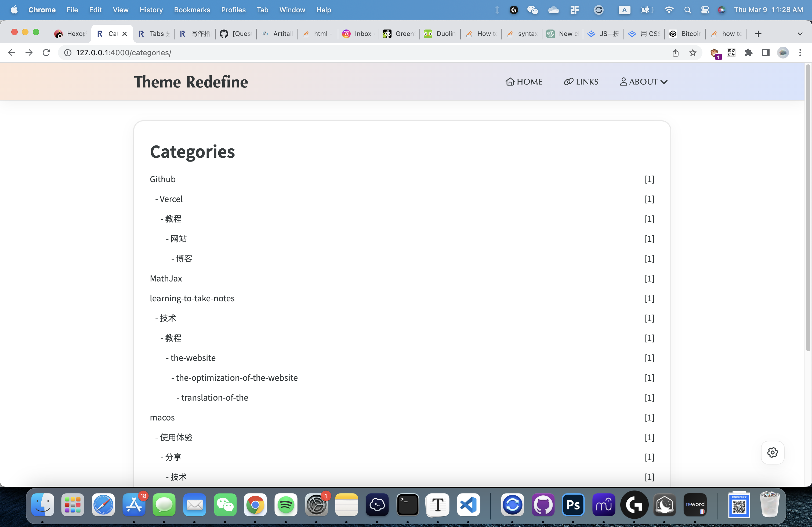Click the share icon in the address bar
This screenshot has width=812, height=527.
pos(676,53)
